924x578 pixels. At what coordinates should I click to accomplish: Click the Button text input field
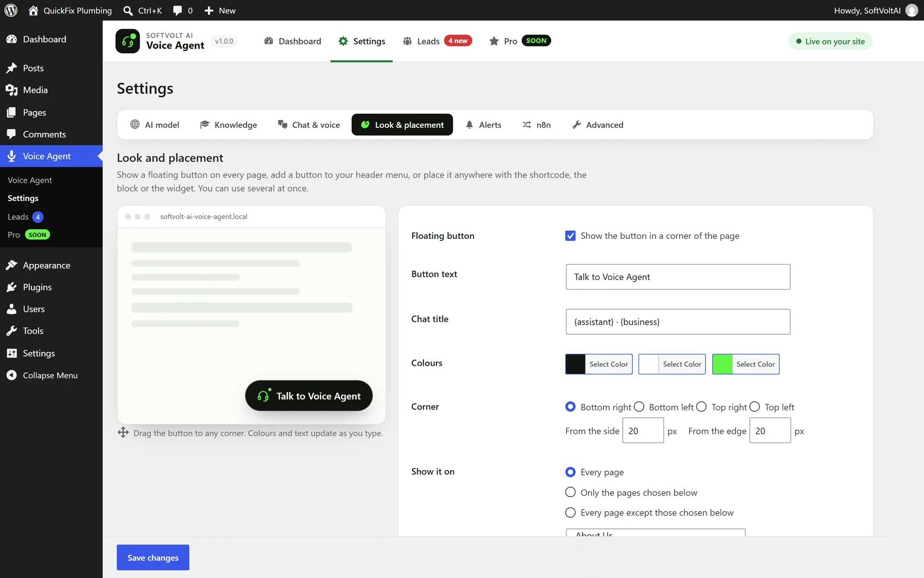[x=678, y=277]
